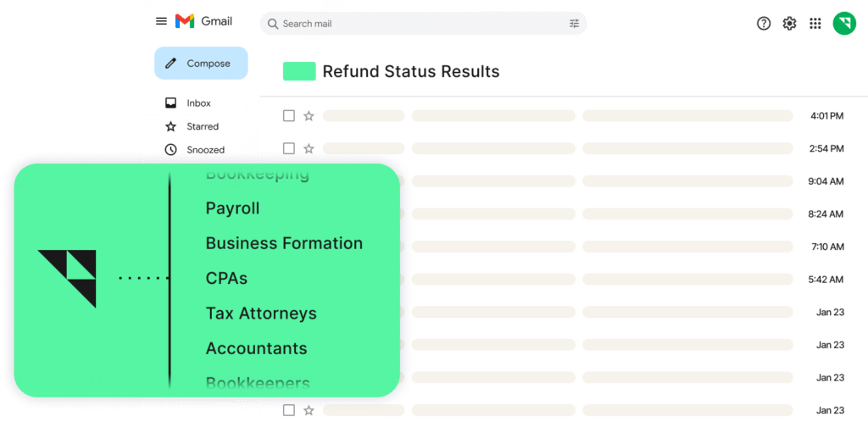Click the green account avatar icon
Image resolution: width=868 pixels, height=444 pixels.
844,24
